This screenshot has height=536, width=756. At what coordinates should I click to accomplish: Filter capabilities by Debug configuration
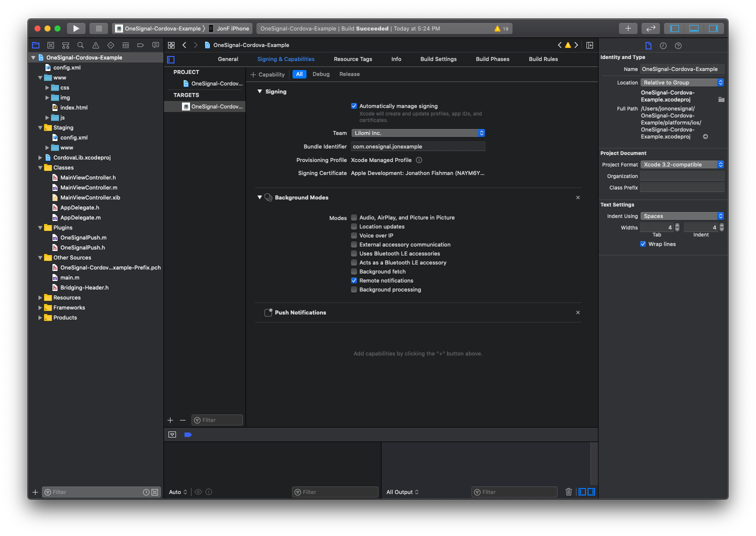[x=321, y=74]
